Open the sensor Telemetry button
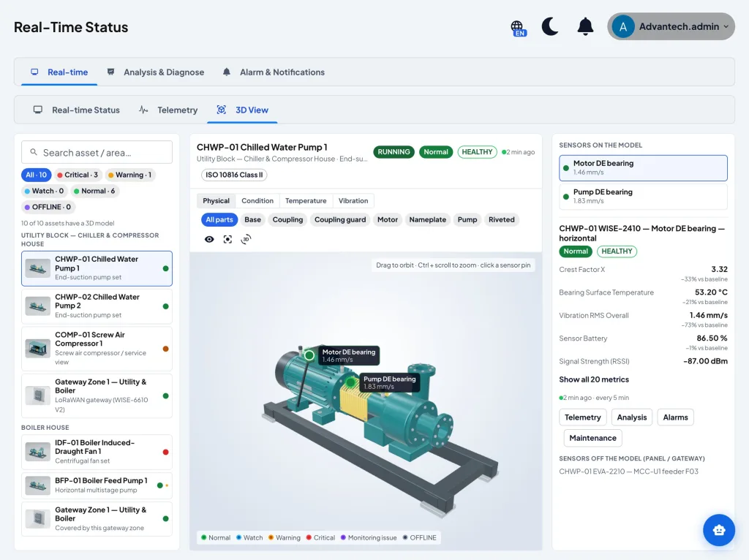 click(x=583, y=417)
